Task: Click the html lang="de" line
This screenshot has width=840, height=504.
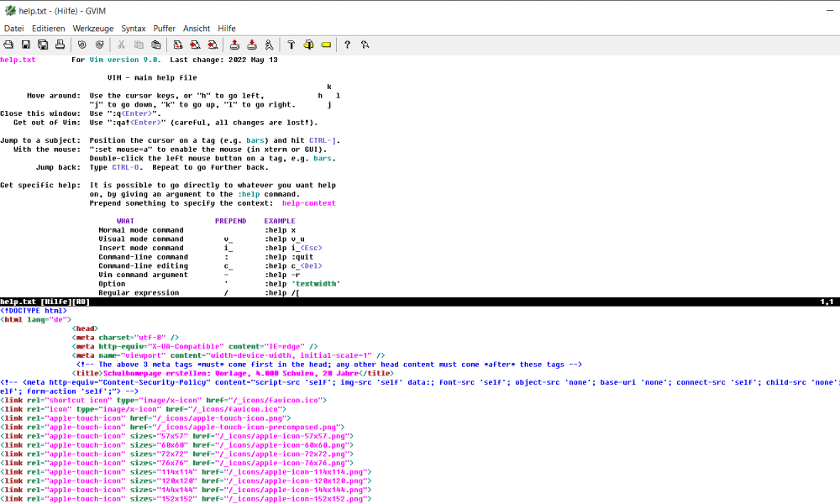Action: (36, 320)
